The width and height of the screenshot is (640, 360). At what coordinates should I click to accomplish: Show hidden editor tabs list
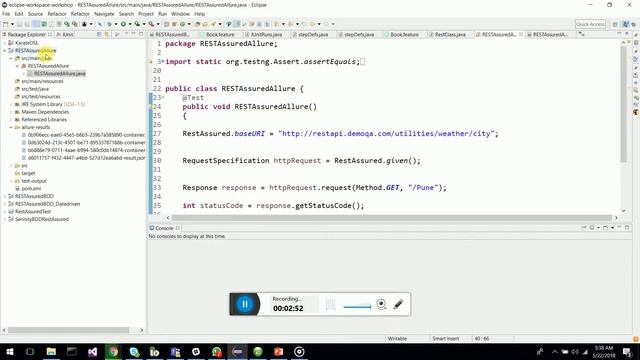581,34
